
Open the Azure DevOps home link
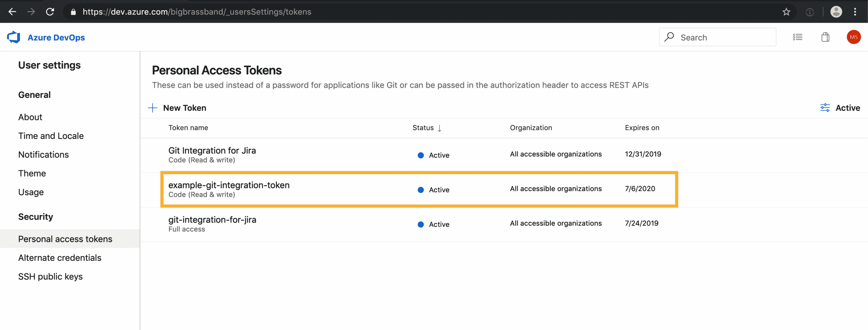pyautogui.click(x=56, y=37)
